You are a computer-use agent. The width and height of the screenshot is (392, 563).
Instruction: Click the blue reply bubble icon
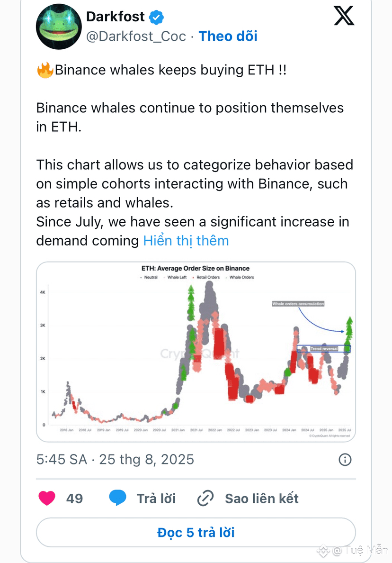pyautogui.click(x=117, y=498)
